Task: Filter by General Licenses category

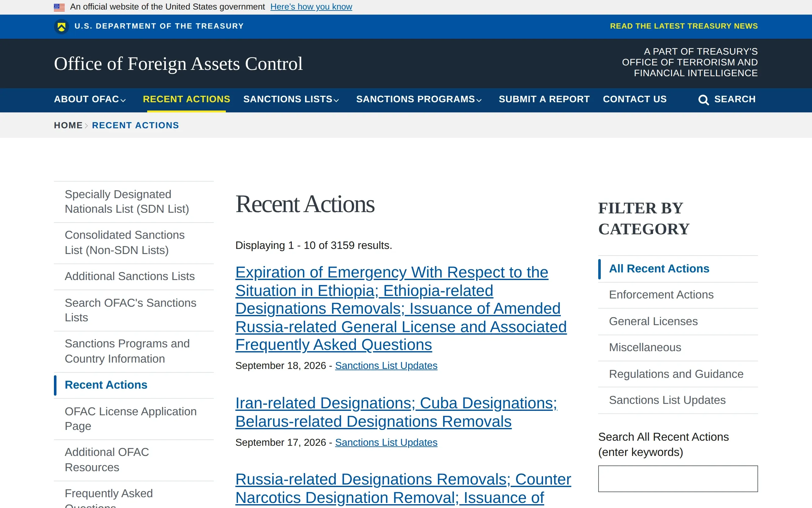Action: pos(678,322)
